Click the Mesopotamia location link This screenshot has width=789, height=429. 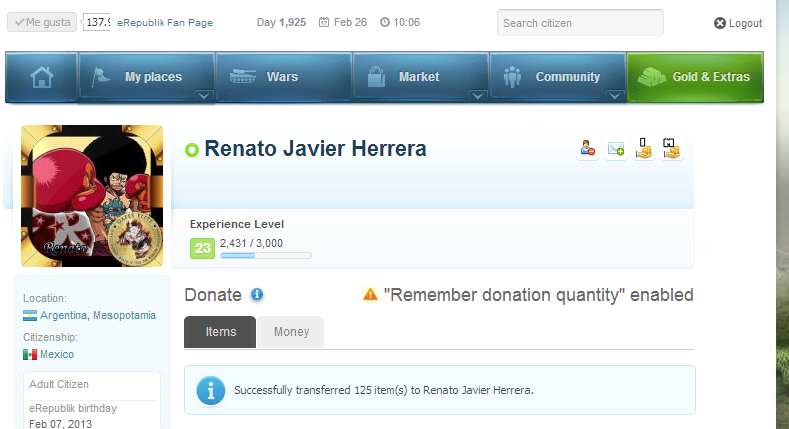click(124, 315)
